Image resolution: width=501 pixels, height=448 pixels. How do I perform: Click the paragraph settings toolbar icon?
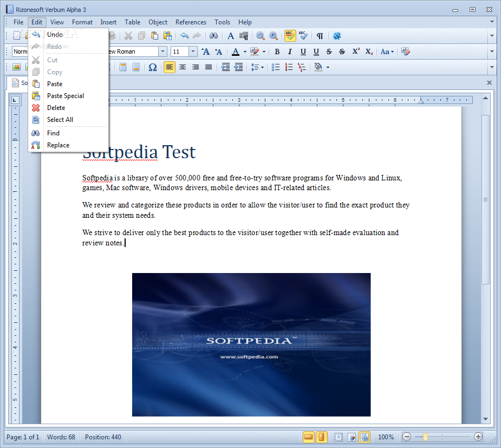click(244, 36)
